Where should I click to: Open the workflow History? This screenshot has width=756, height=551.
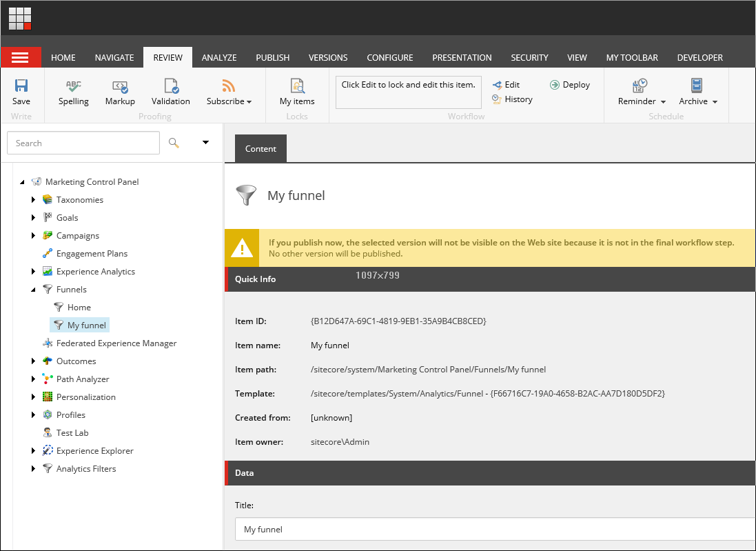(513, 99)
